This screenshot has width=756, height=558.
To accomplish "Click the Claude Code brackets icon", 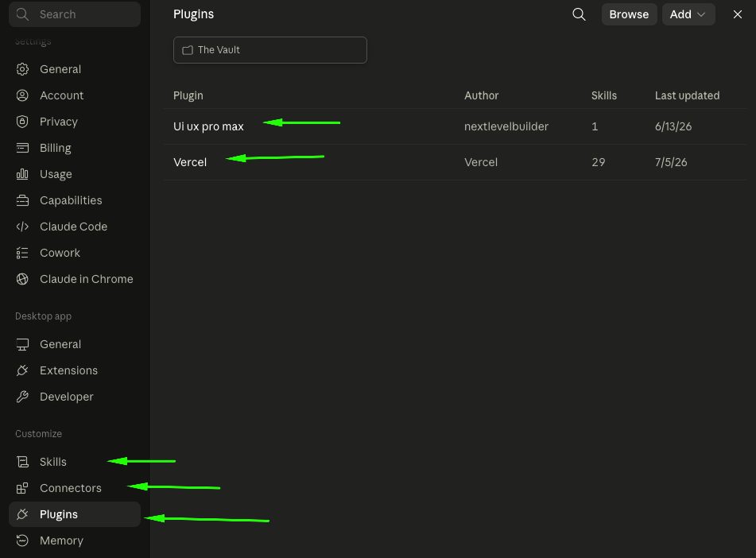I will click(x=22, y=227).
